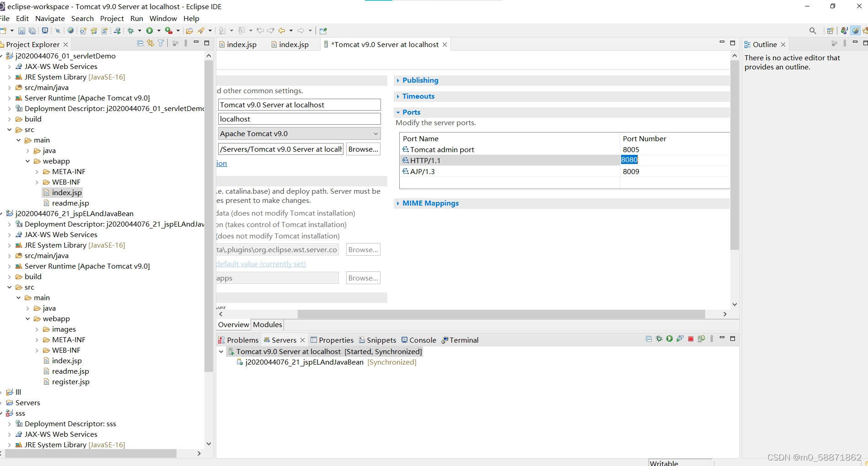Click the Pin Editor toolbar icon

[323, 31]
